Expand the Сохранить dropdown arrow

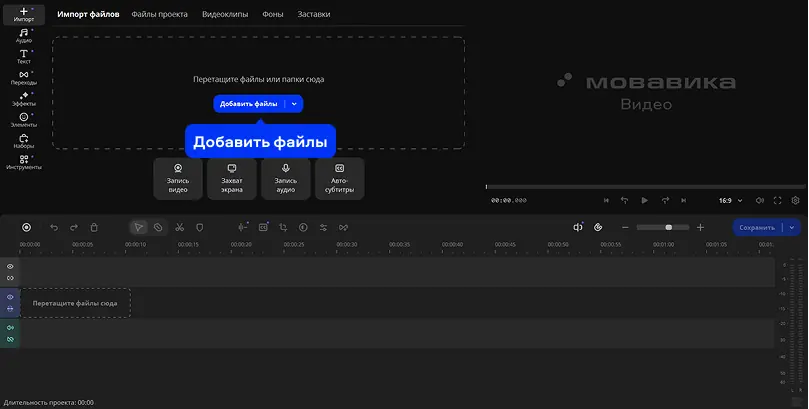792,227
